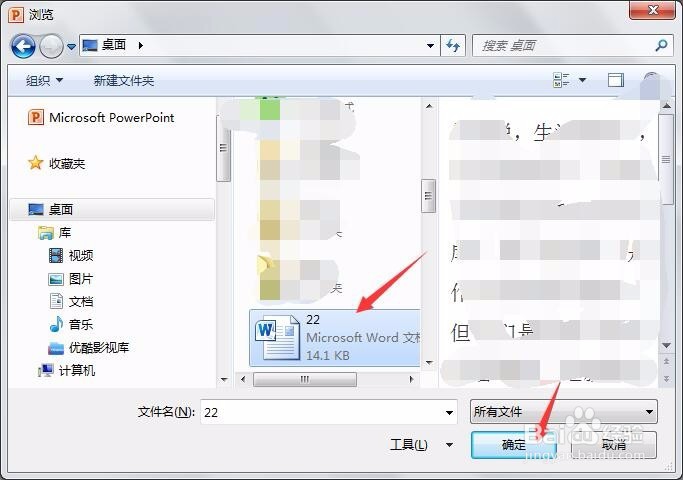The width and height of the screenshot is (683, 480).
Task: Expand the 桌面 breadcrumb arrow
Action: (140, 45)
